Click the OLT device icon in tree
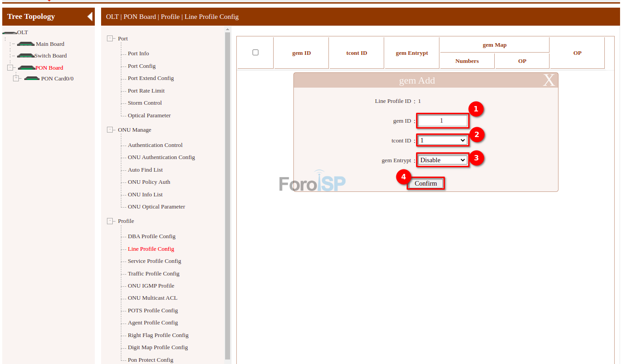The height and width of the screenshot is (364, 625). pos(9,32)
